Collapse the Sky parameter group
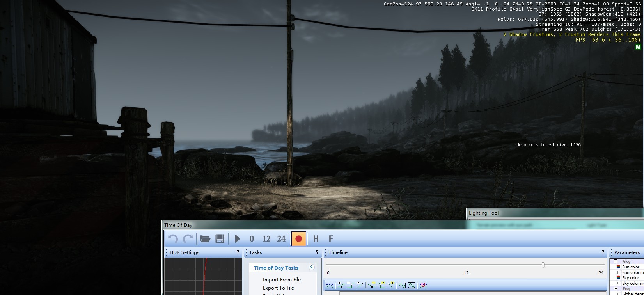This screenshot has height=295, width=644. coord(616,261)
